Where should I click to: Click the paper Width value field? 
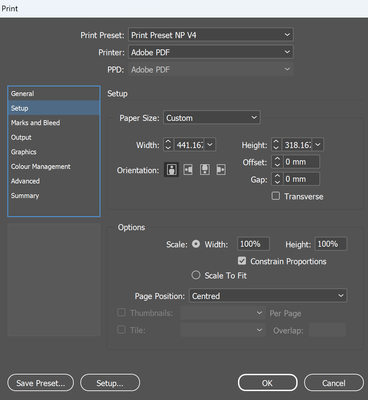point(189,145)
